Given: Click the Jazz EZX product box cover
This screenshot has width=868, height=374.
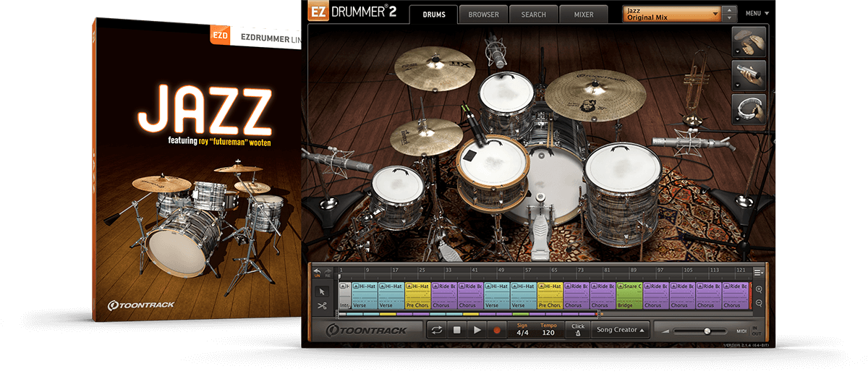Looking at the screenshot, I should [197, 170].
